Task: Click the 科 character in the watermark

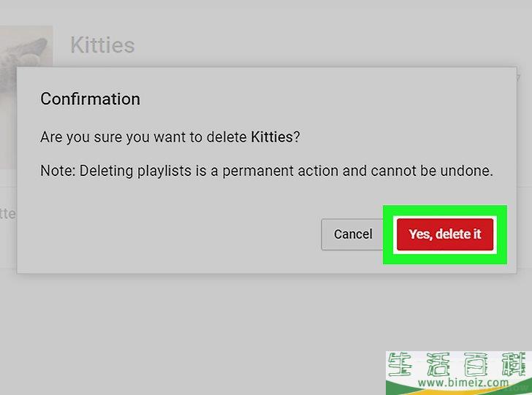Action: (516, 364)
